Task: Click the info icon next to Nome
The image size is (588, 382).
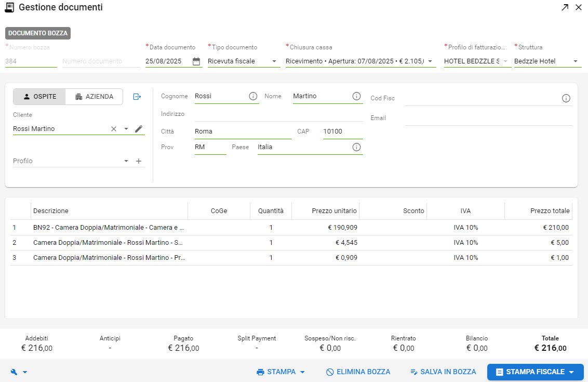Action: [x=356, y=96]
